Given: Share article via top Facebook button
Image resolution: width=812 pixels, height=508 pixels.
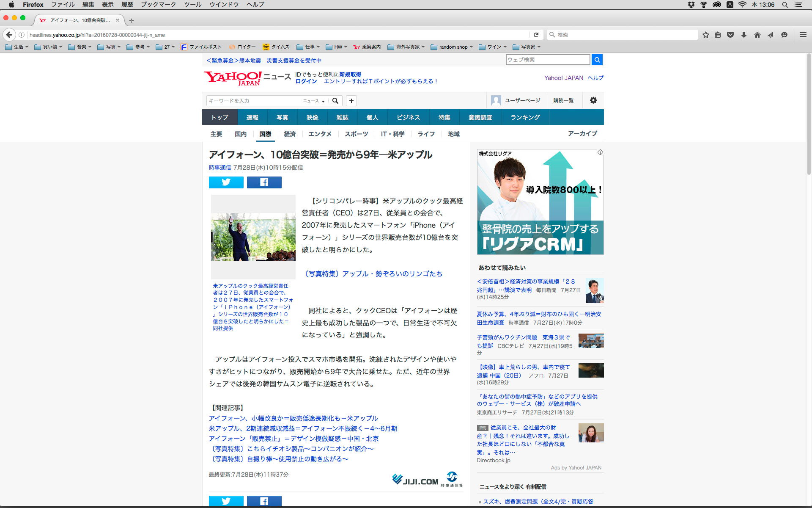Looking at the screenshot, I should (264, 182).
